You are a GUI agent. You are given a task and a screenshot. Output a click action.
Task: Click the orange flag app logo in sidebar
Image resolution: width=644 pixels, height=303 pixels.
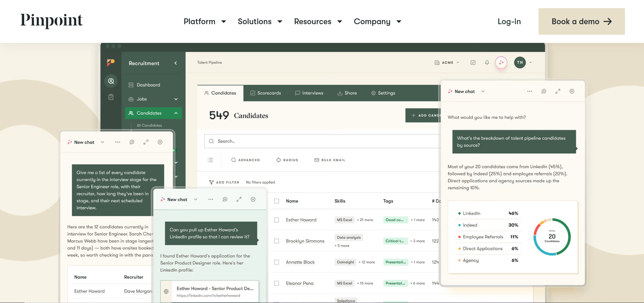point(111,63)
